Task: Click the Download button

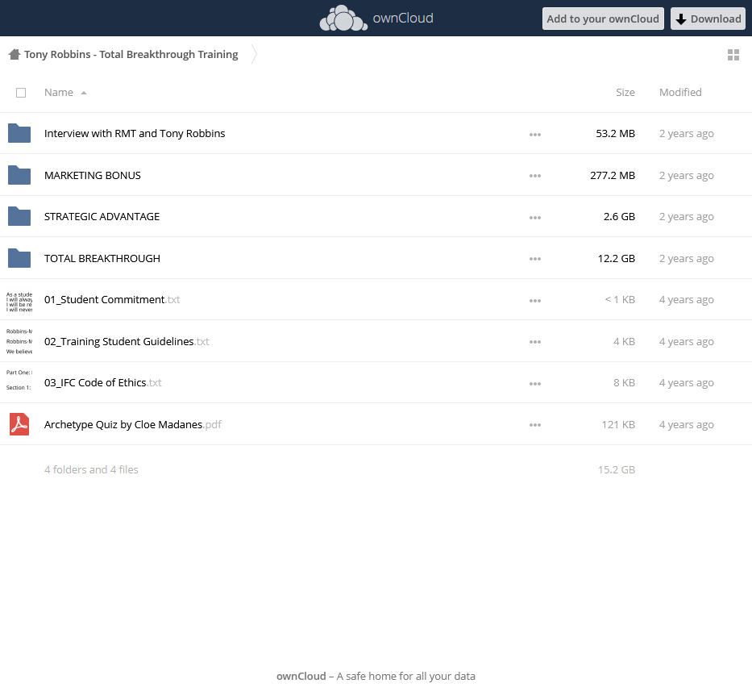Action: click(x=708, y=19)
